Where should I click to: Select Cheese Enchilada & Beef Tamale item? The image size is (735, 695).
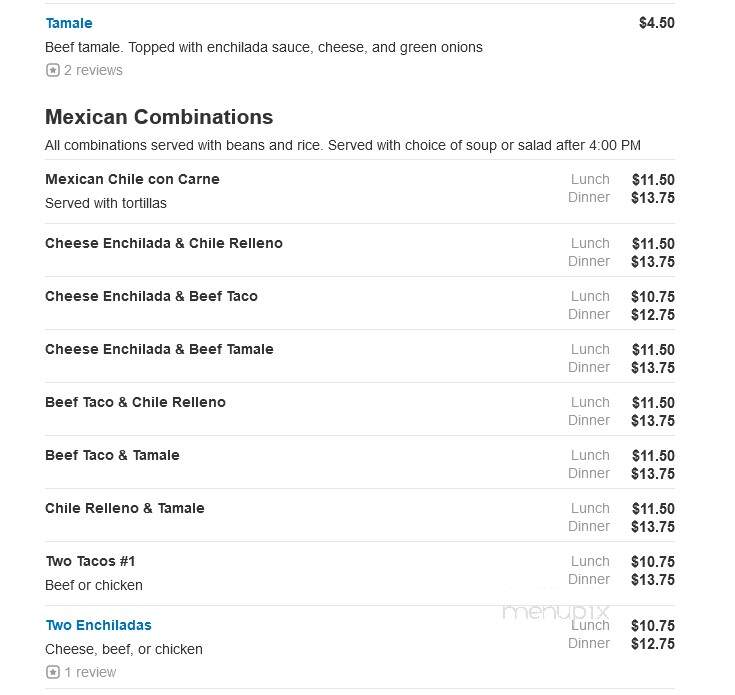click(x=159, y=349)
